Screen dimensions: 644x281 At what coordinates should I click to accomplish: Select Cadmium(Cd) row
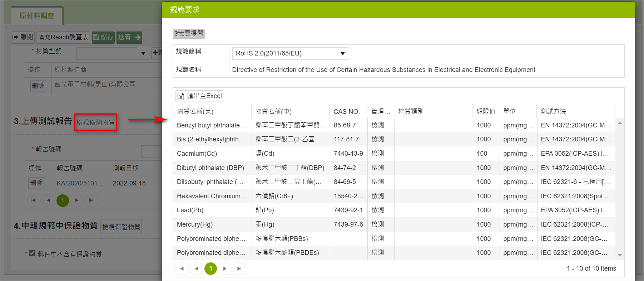[x=394, y=154]
